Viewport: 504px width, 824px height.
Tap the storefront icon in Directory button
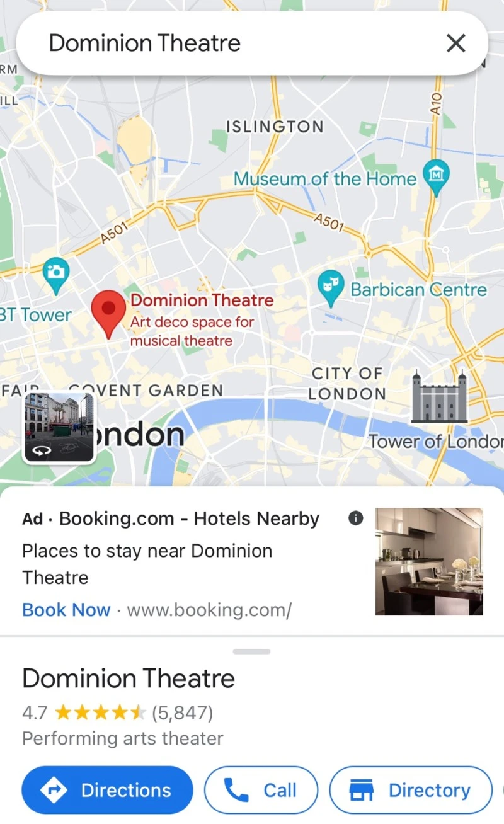(362, 790)
